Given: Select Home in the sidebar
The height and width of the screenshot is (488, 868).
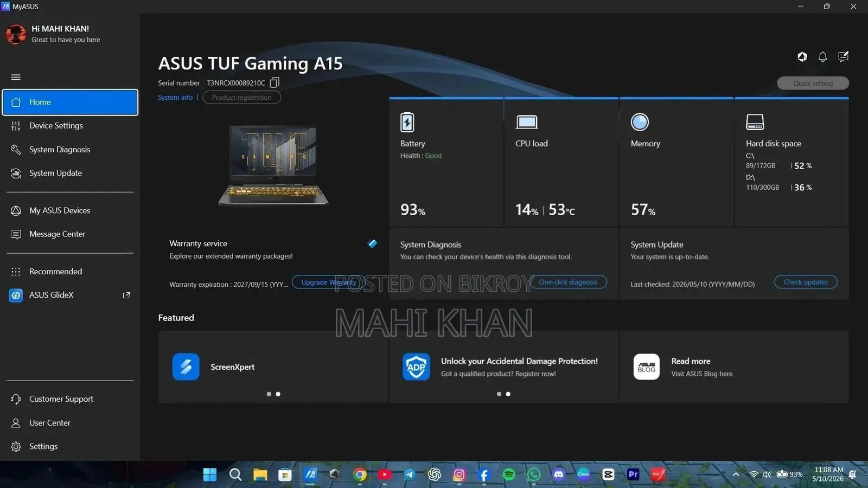Looking at the screenshot, I should [x=70, y=102].
